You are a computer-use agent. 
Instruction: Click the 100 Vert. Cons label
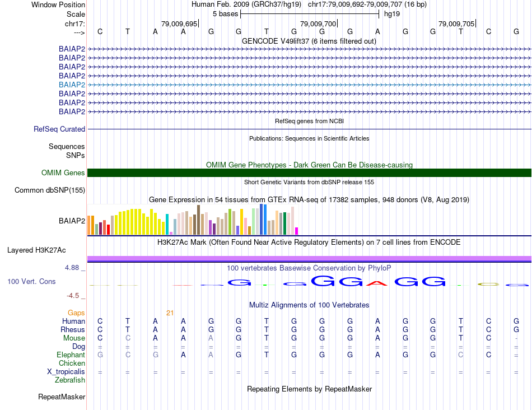click(31, 282)
